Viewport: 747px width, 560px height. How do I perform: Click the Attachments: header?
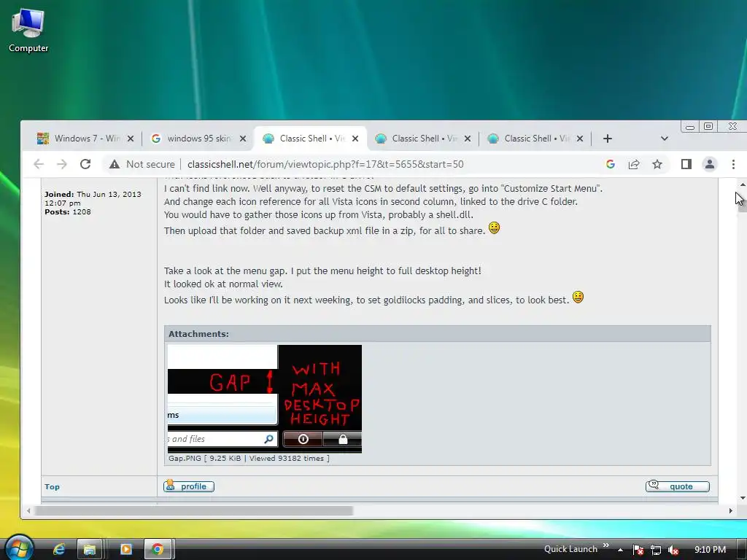click(x=198, y=334)
